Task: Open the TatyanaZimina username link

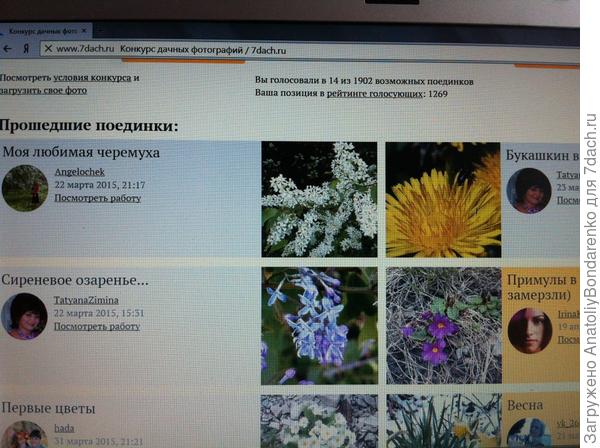Action: pos(86,299)
